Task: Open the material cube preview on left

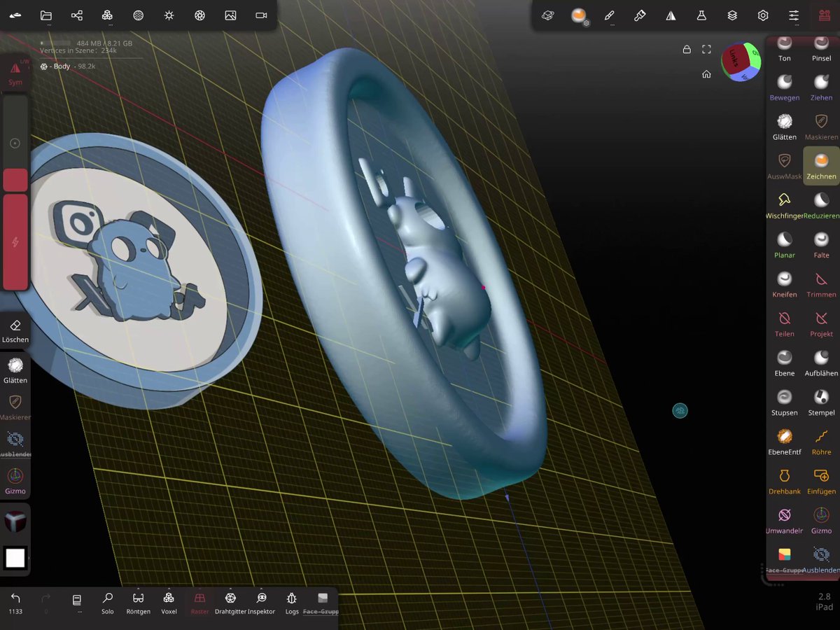Action: [15, 521]
